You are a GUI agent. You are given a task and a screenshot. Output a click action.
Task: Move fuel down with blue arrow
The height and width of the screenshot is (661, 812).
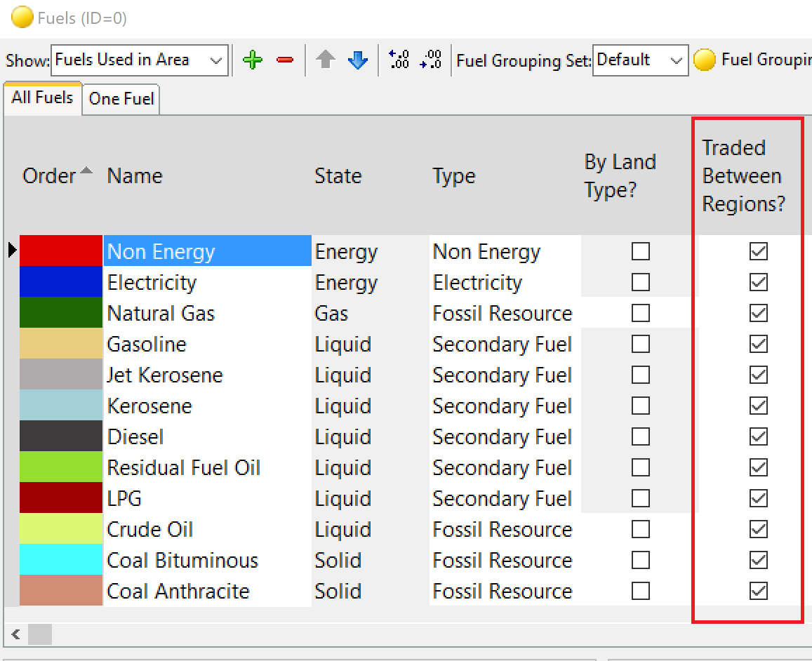358,60
